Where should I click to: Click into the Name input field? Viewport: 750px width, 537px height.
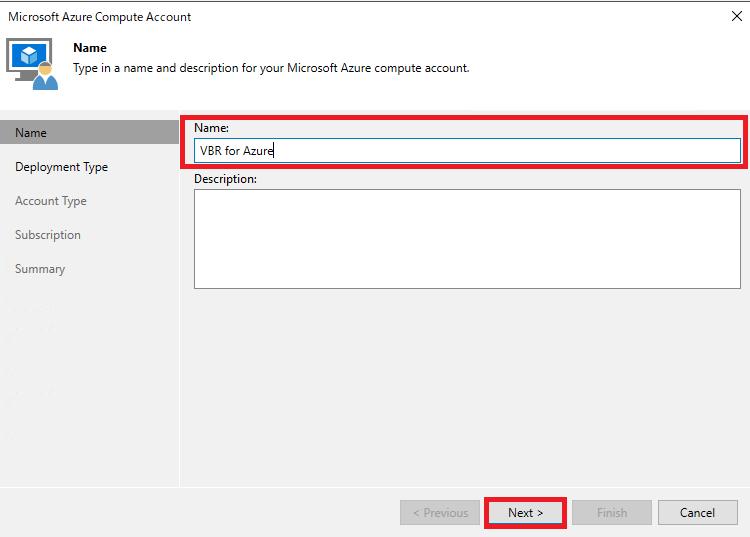pyautogui.click(x=467, y=151)
